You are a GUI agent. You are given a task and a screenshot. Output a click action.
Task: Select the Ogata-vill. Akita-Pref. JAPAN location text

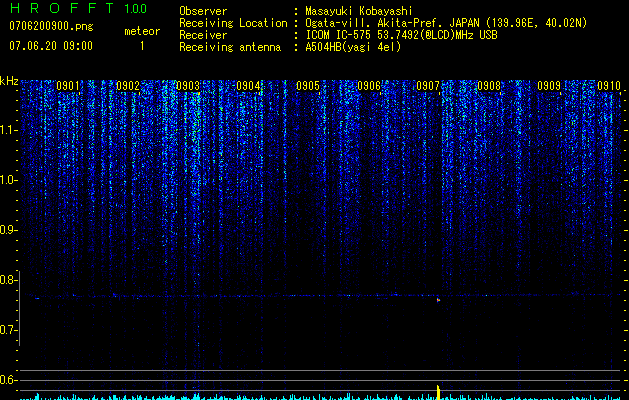click(446, 23)
